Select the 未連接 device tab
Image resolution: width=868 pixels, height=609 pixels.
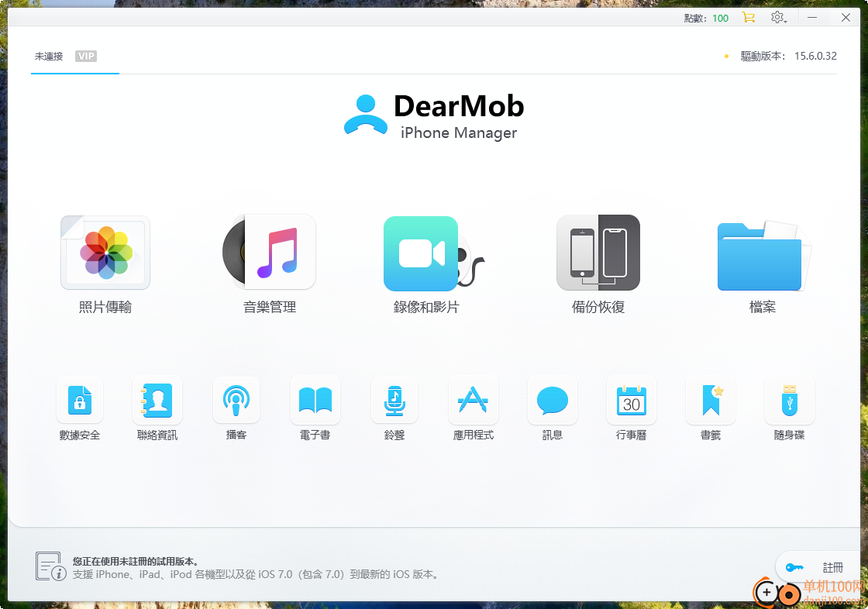[x=49, y=57]
